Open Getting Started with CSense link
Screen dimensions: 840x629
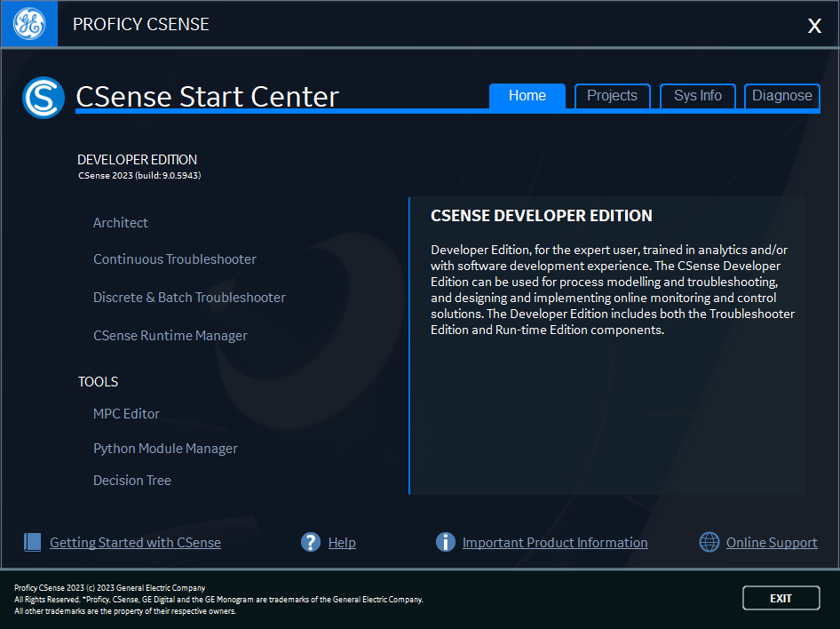pos(135,543)
